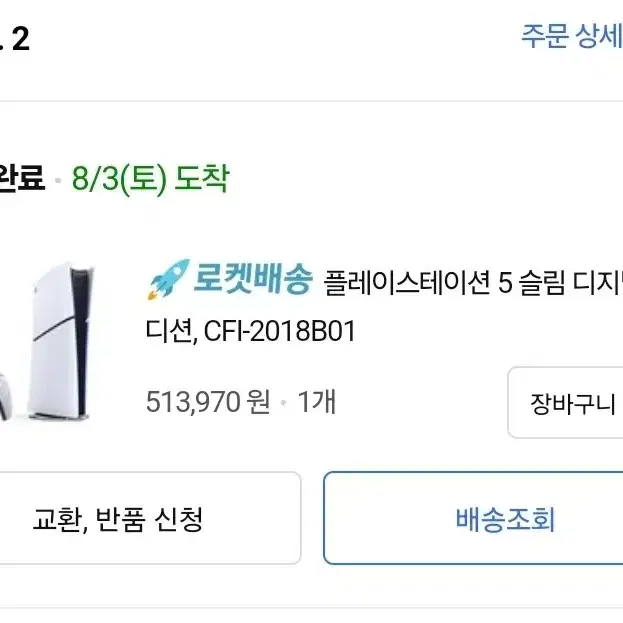The height and width of the screenshot is (623, 623).
Task: Tap the green 8/3(토) 도착 arrival status
Action: (x=151, y=179)
